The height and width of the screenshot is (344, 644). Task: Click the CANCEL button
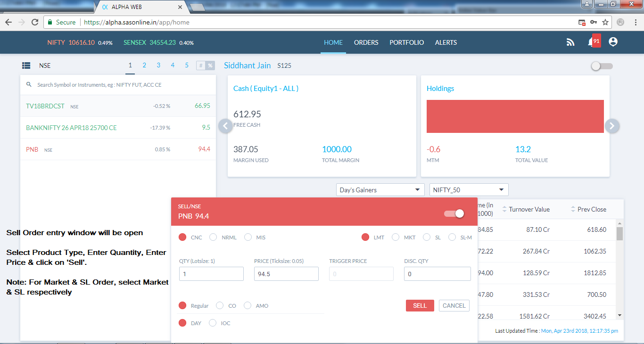click(454, 305)
